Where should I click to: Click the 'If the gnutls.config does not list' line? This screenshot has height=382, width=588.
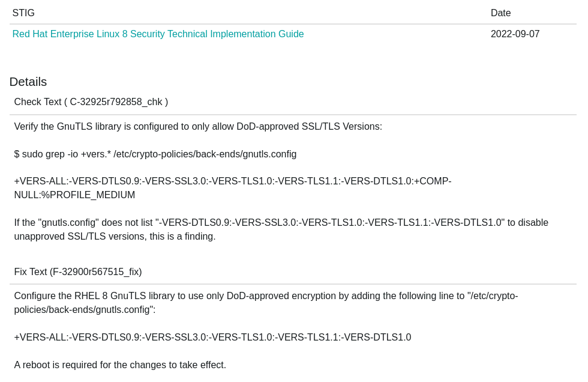[281, 223]
